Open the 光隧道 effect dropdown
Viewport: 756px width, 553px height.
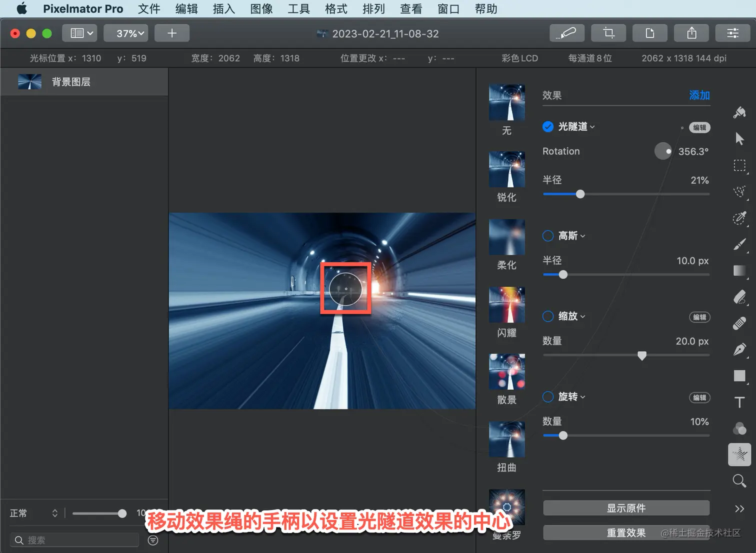(x=576, y=126)
